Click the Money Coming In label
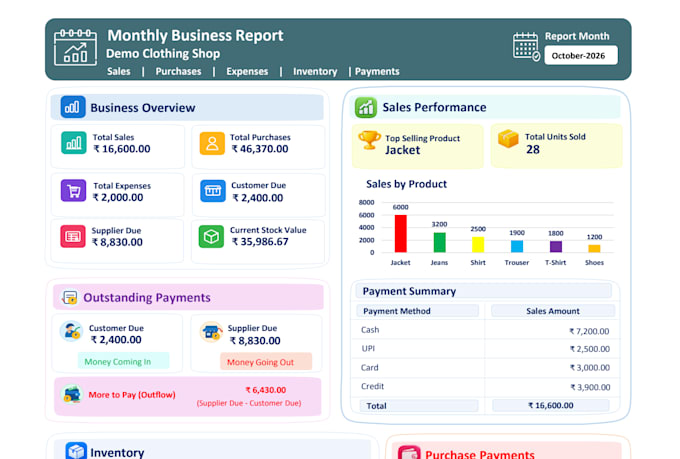The image size is (680, 459). coord(123,361)
